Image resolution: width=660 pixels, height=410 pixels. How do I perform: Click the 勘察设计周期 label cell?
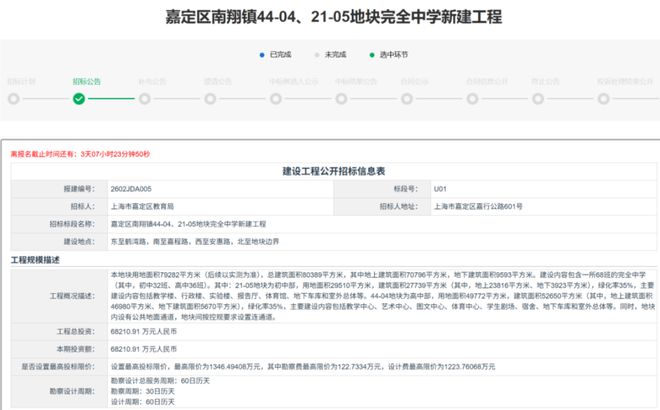[x=59, y=391]
